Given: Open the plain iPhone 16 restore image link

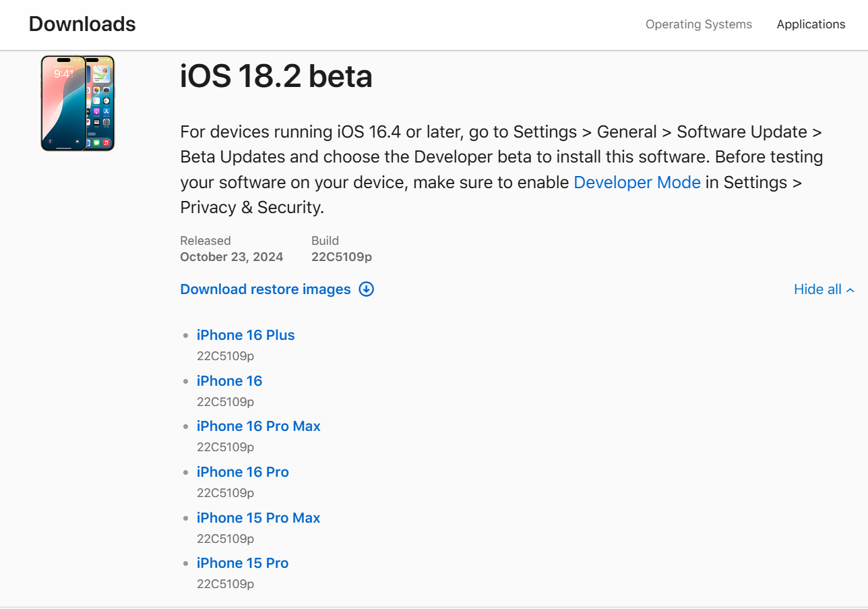Looking at the screenshot, I should click(x=229, y=381).
